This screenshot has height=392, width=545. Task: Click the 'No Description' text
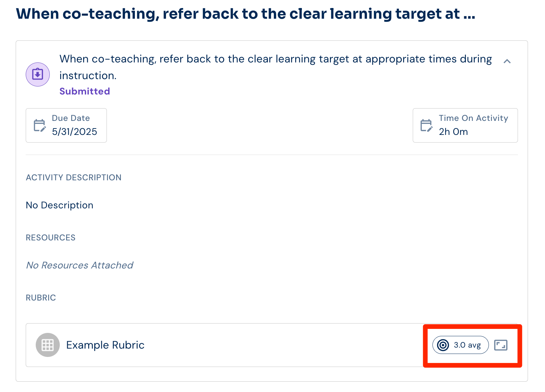pos(59,205)
